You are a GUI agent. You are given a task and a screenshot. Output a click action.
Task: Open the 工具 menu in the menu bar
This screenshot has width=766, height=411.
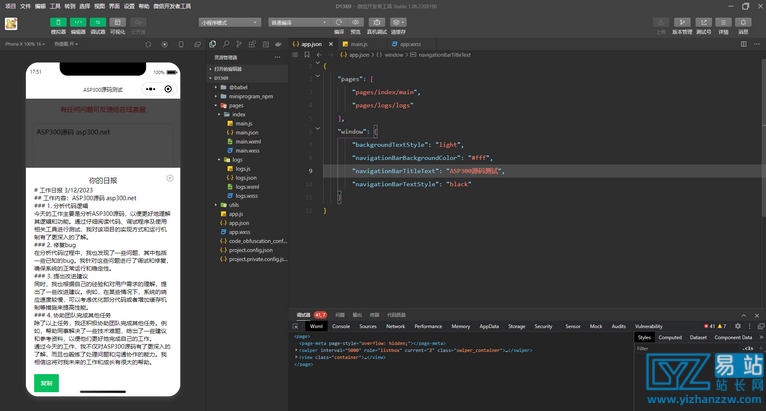click(x=54, y=5)
